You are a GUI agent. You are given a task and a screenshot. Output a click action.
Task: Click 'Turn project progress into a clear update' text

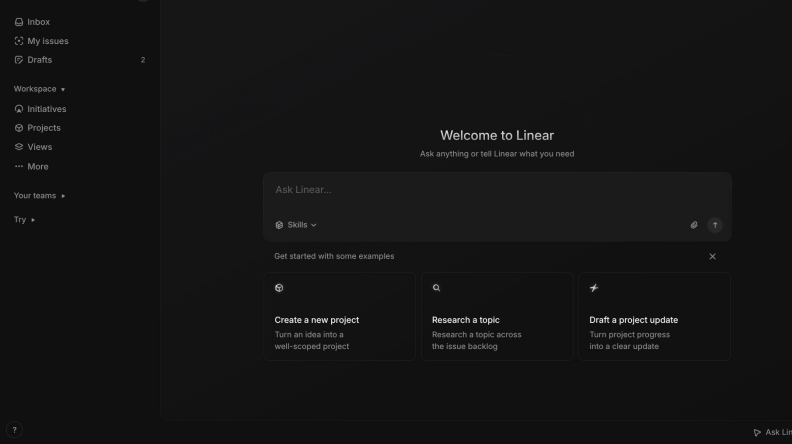(x=629, y=340)
